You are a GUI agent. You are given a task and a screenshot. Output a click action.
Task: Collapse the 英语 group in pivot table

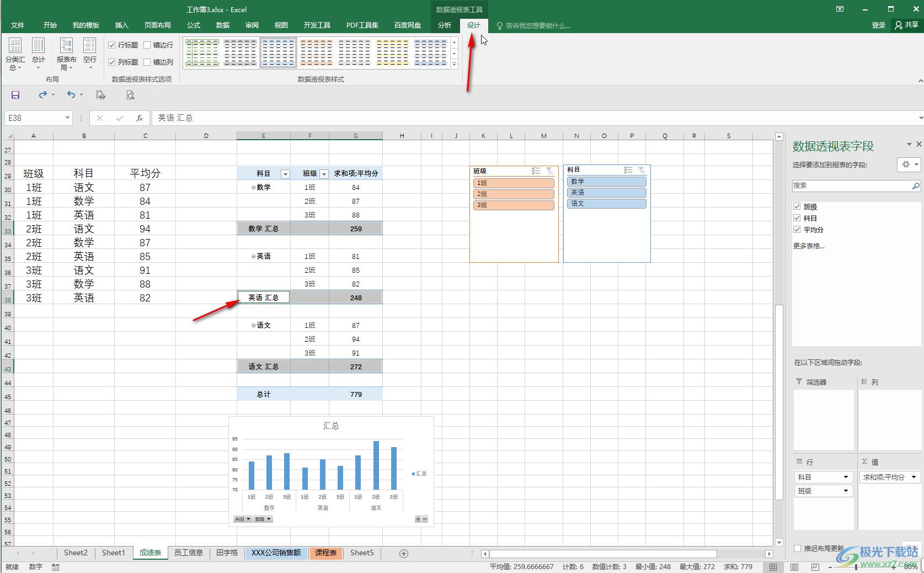coord(254,257)
